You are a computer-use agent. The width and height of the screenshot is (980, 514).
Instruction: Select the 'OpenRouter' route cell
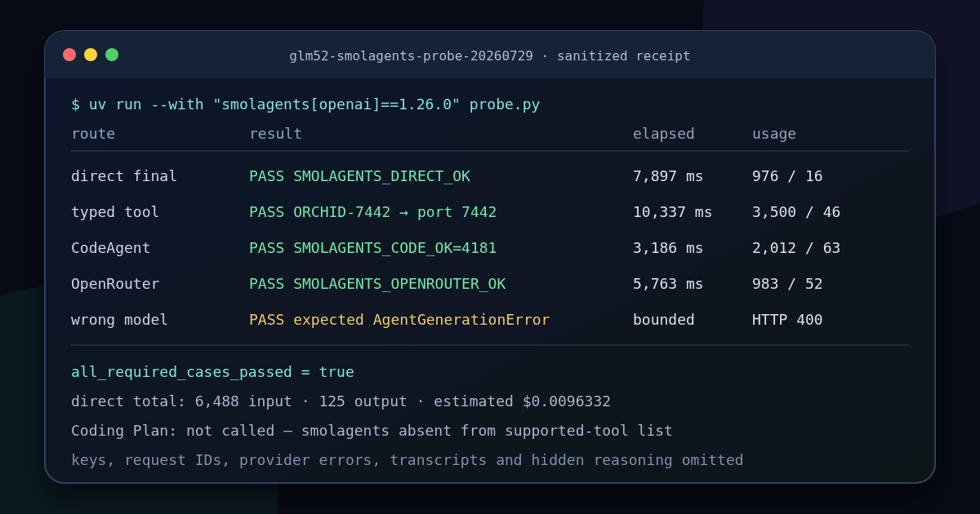pyautogui.click(x=115, y=284)
